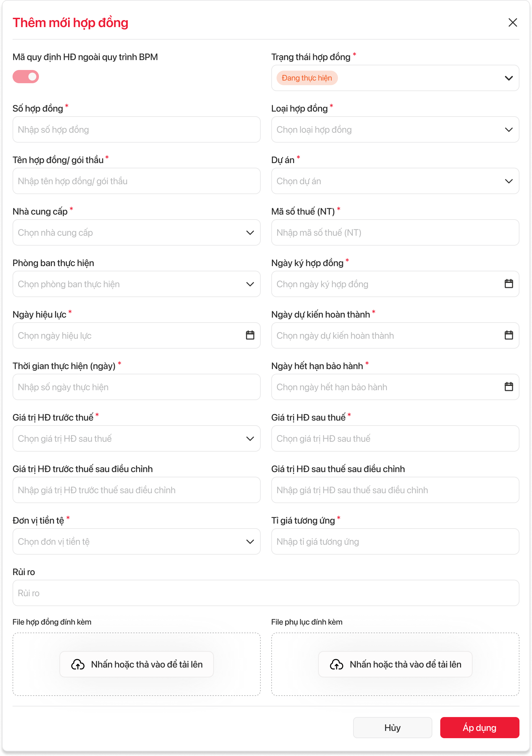Click calendar icon in Ngày dự kiến hoàn thành
This screenshot has width=532, height=756.
pos(509,335)
